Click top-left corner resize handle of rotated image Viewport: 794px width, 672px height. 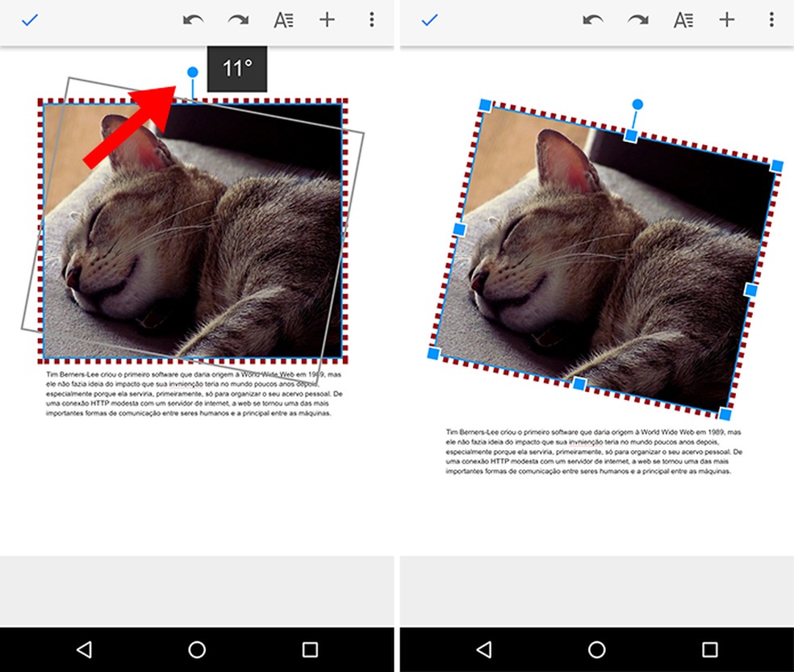point(485,106)
